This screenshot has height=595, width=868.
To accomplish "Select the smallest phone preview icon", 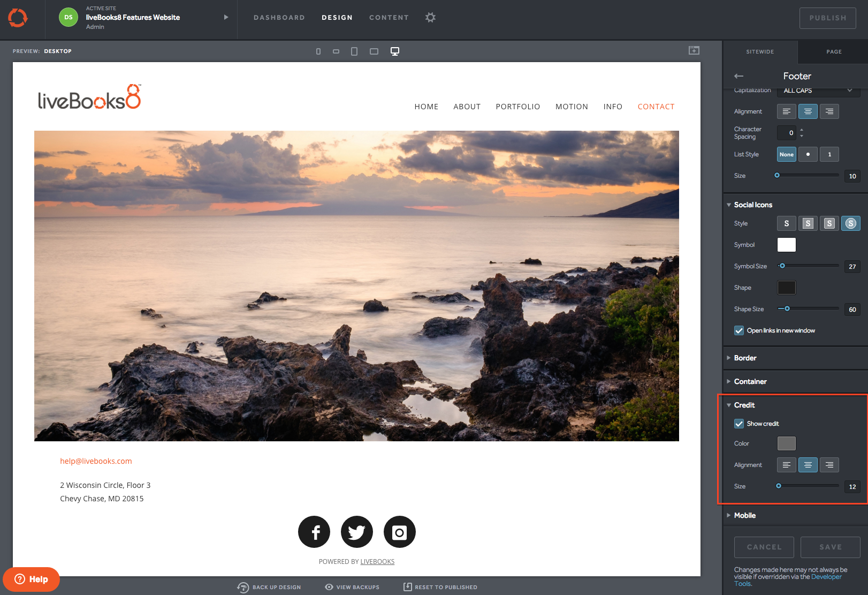I will click(318, 51).
